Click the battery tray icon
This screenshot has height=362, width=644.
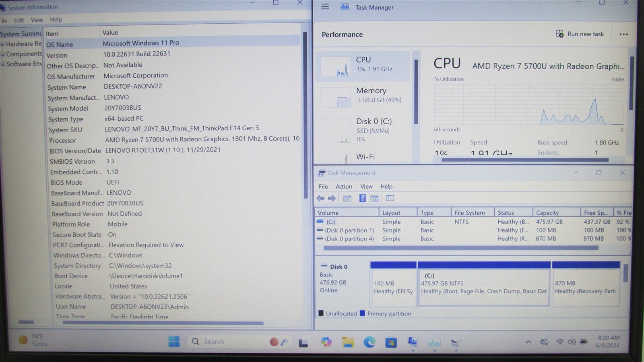tap(584, 342)
